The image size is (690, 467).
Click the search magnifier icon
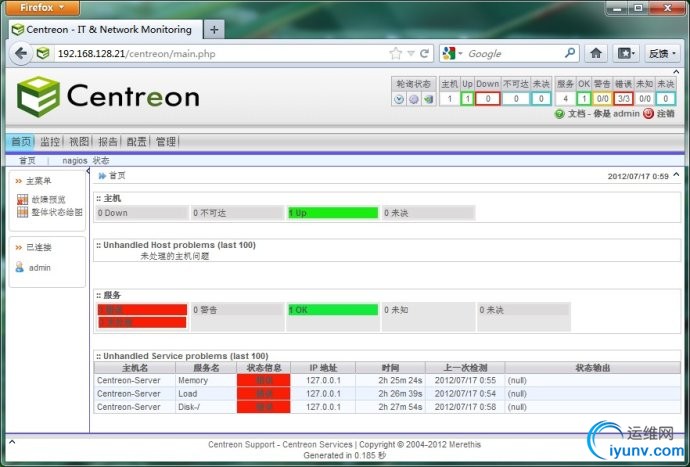pyautogui.click(x=570, y=53)
